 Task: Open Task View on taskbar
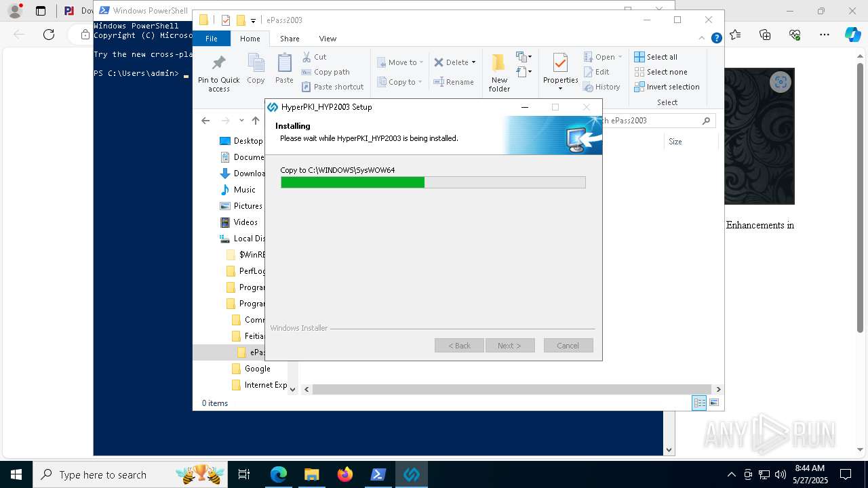244,474
